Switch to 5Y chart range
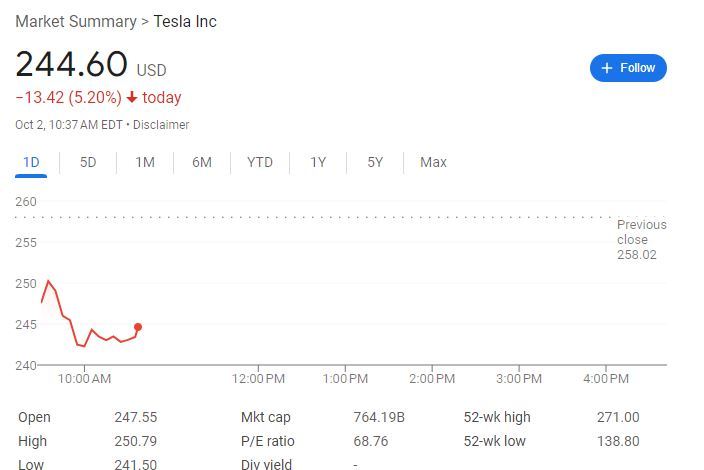Image resolution: width=704 pixels, height=470 pixels. (x=375, y=162)
